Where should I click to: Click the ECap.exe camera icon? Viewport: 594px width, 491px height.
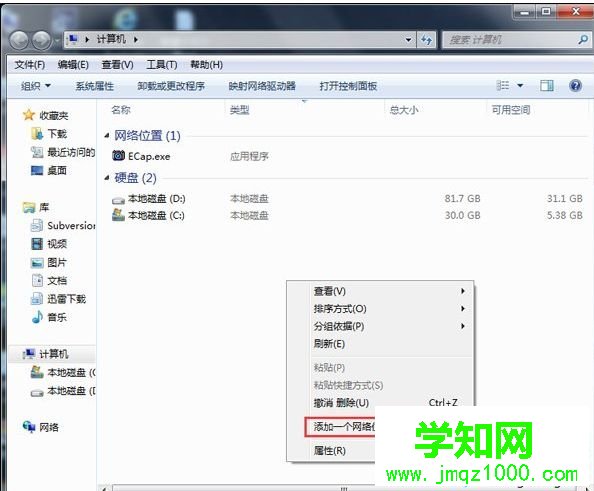(119, 155)
